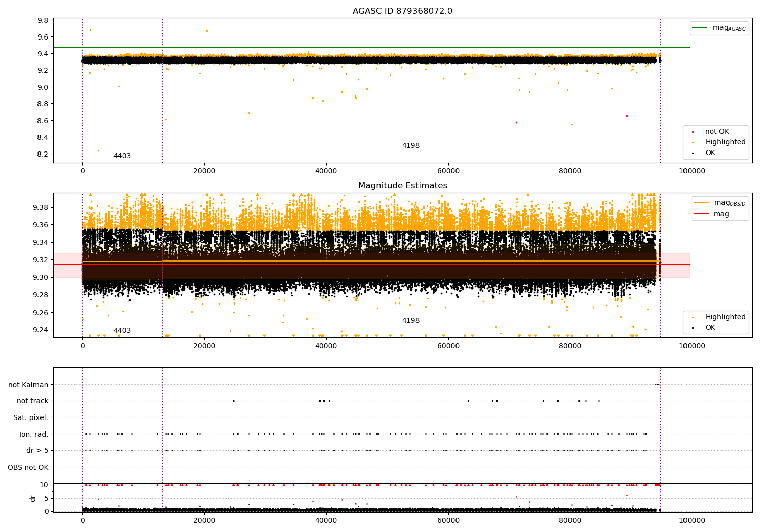This screenshot has width=760, height=532.
Task: Select 'OK' legend entry in Magnitude Estimates plot
Action: click(710, 328)
